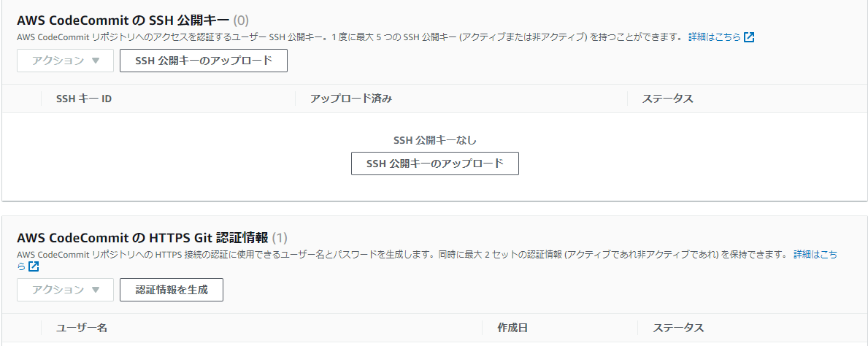The height and width of the screenshot is (346, 868).
Task: Click external link icon in HTTPS Git credentials description
Action: pos(34,266)
